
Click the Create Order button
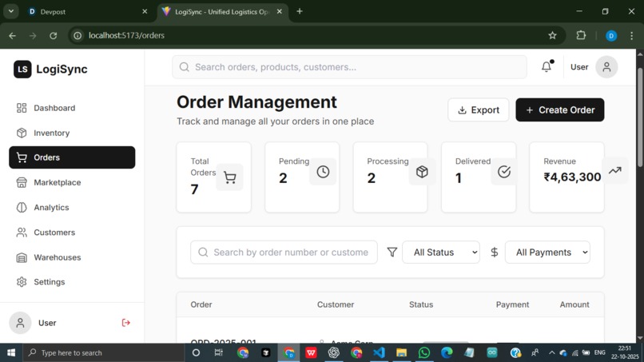click(x=560, y=109)
